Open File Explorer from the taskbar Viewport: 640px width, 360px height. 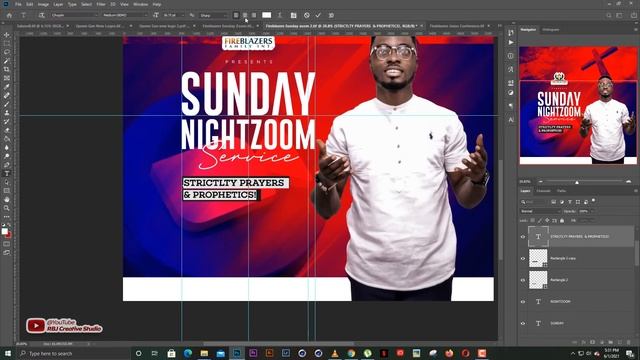coord(204,353)
